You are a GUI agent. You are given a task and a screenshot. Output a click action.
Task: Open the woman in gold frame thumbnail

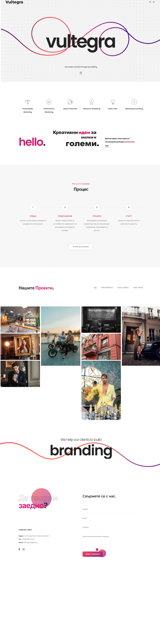pyautogui.click(x=20, y=347)
